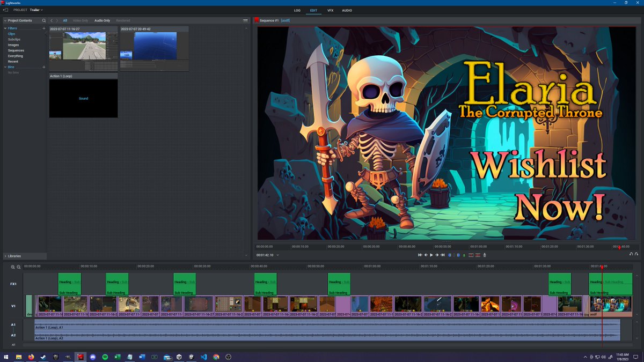Select Clips filter
The height and width of the screenshot is (362, 644).
click(12, 34)
